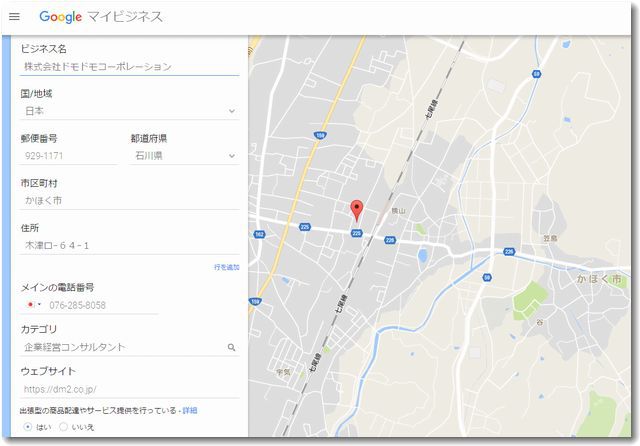Viewport: 640px width, 446px height.
Task: Click the かほく市 label on map
Action: coord(599,279)
